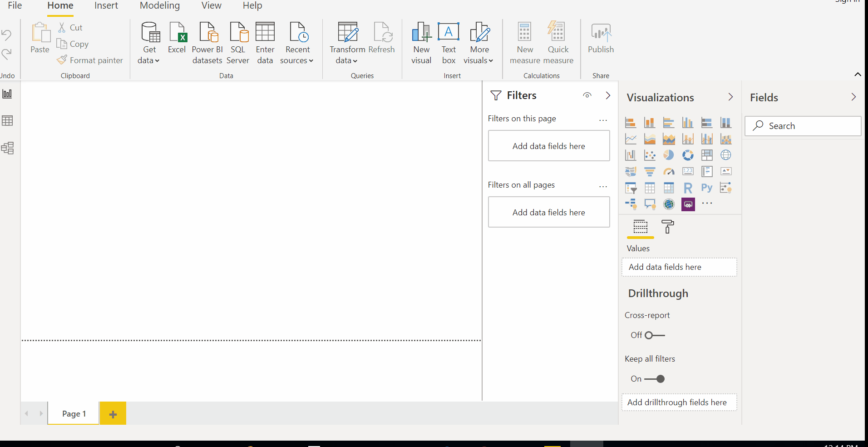The height and width of the screenshot is (447, 868).
Task: Select the pie chart visualization
Action: click(x=669, y=155)
